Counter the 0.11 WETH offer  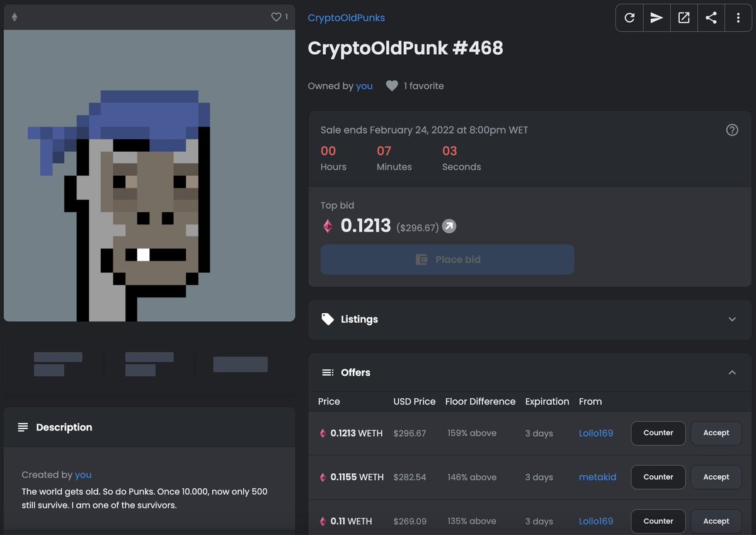(x=658, y=521)
